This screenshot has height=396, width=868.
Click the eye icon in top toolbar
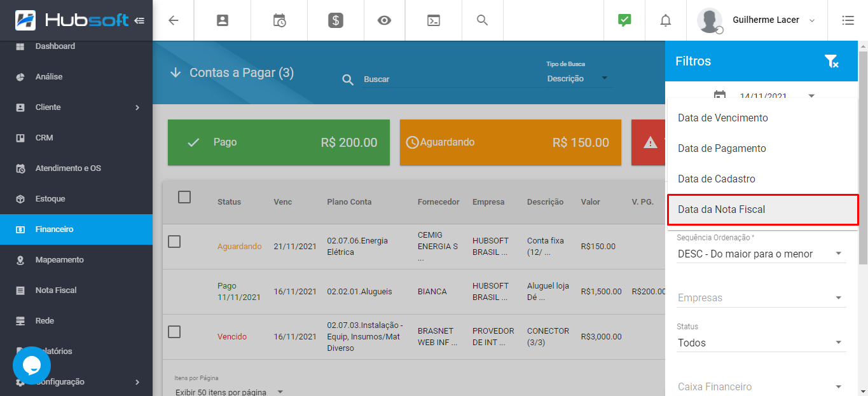(384, 20)
